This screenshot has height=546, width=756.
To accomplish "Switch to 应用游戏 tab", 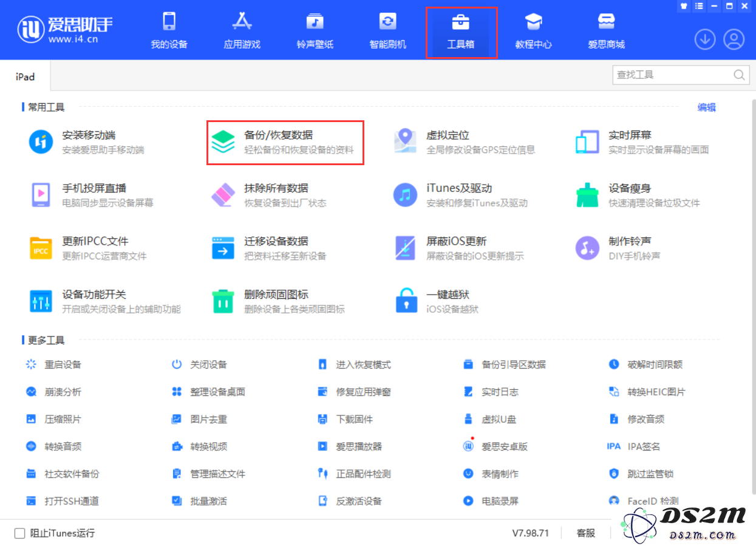I will [x=242, y=30].
